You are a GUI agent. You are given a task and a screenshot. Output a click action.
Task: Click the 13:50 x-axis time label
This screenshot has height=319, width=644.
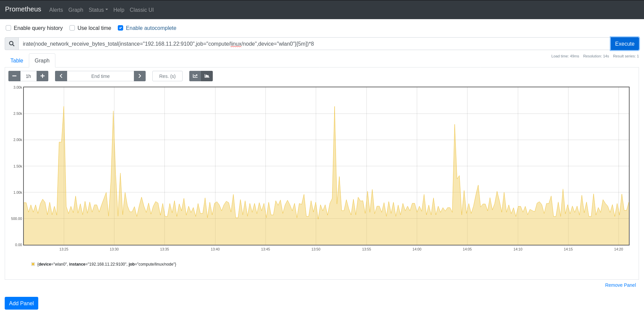(316, 249)
